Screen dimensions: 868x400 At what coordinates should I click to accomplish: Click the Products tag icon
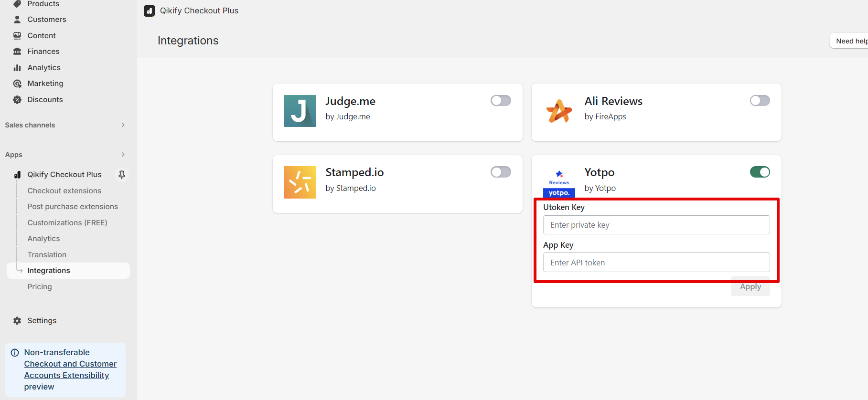[17, 4]
